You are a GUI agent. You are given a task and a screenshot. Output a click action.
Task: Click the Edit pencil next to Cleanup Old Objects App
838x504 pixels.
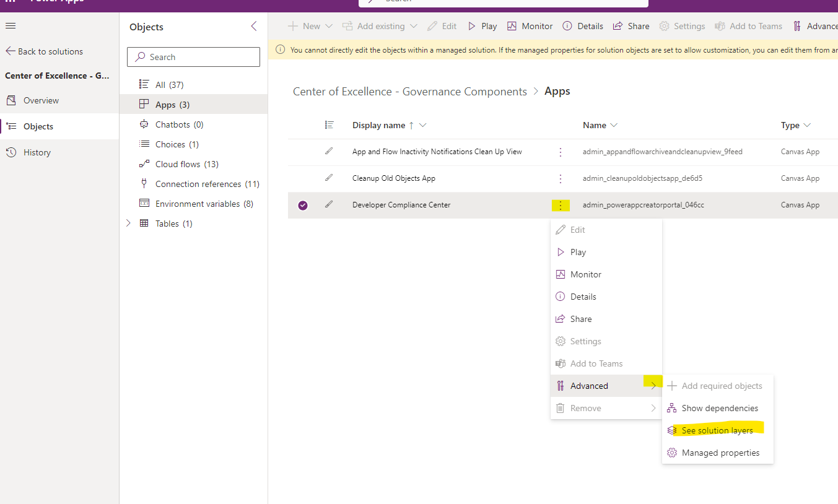(x=329, y=178)
